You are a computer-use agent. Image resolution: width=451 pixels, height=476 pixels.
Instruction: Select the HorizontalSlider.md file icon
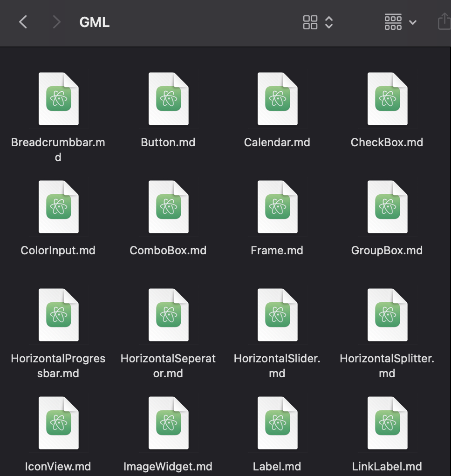(277, 314)
